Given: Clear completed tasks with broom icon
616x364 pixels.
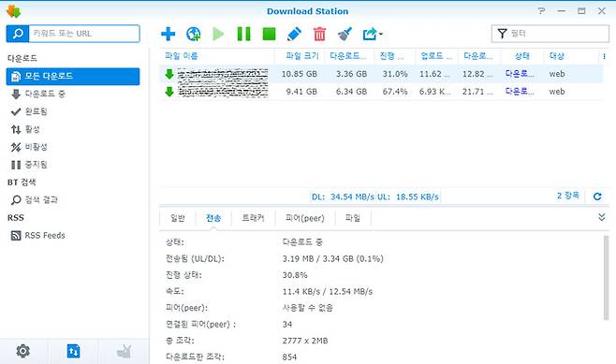Looking at the screenshot, I should pos(345,34).
